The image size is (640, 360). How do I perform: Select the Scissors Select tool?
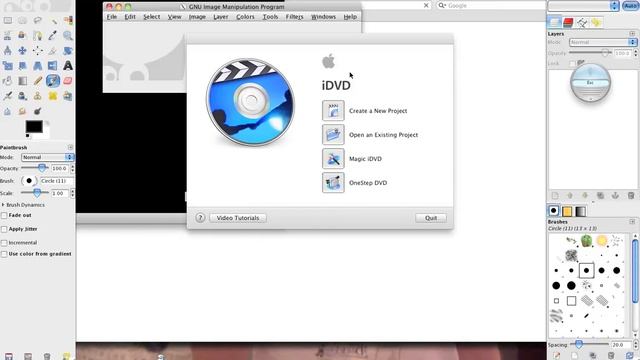(8, 36)
